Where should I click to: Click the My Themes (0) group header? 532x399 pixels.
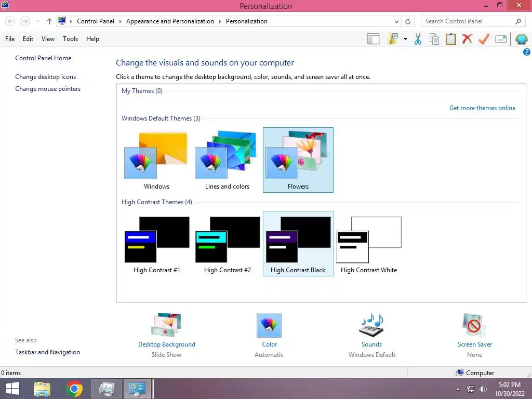[x=142, y=91]
